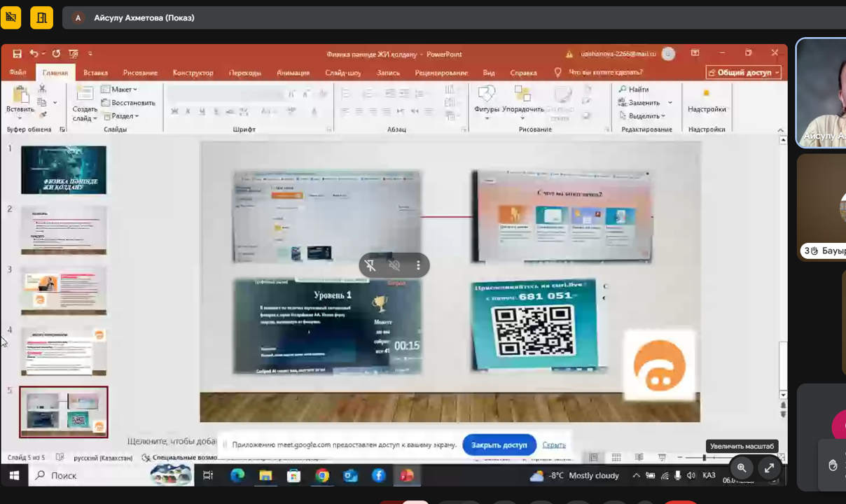This screenshot has width=846, height=504.
Task: Click the Скрыть link in sharing bar
Action: click(x=553, y=444)
